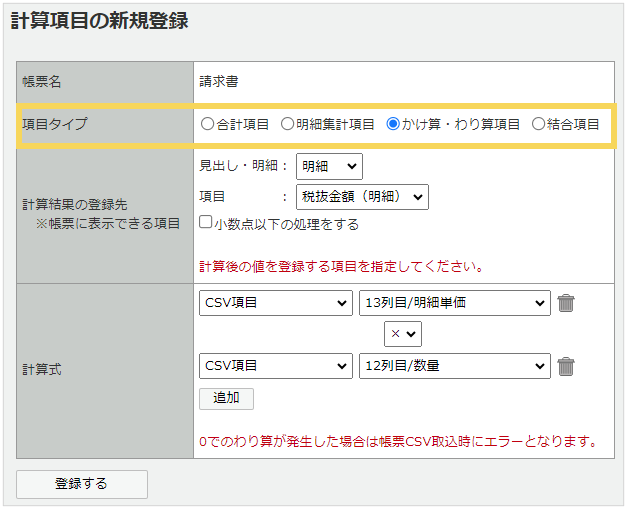Image resolution: width=627 pixels, height=509 pixels.
Task: Click the 計算式 row label
Action: click(42, 369)
